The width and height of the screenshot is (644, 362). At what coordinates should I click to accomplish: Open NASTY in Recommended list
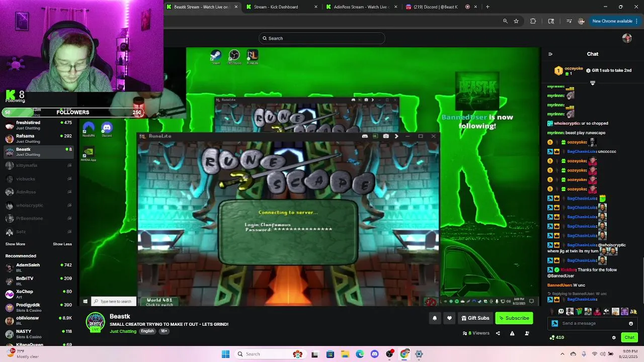[39, 334]
